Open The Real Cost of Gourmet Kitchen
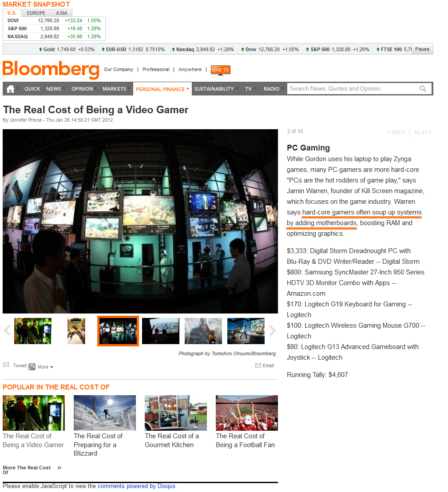 pyautogui.click(x=172, y=440)
